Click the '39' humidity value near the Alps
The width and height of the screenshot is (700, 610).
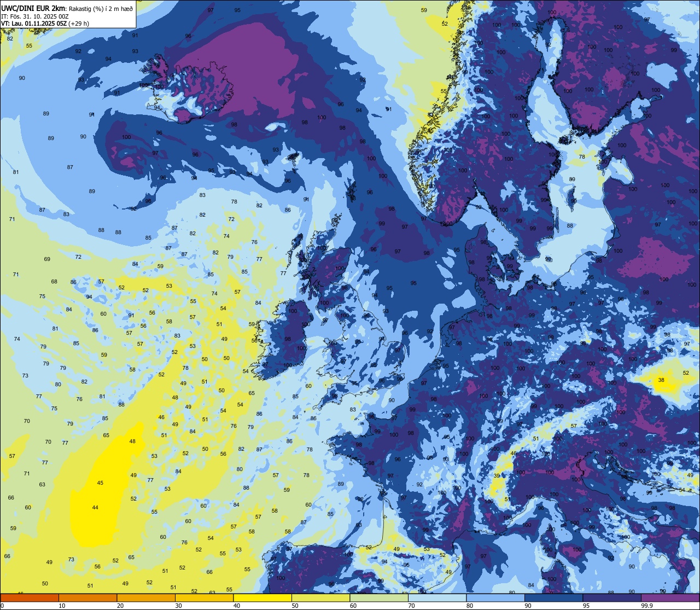[x=497, y=476]
